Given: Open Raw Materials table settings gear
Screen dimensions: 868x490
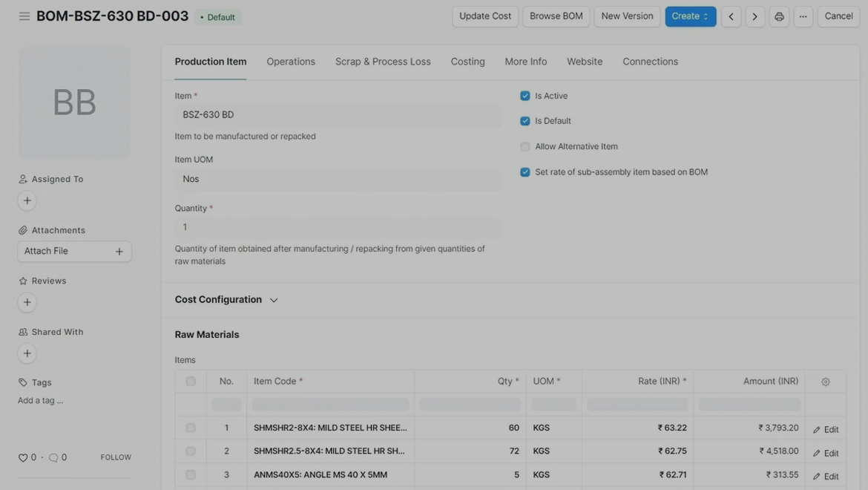Looking at the screenshot, I should pyautogui.click(x=826, y=382).
